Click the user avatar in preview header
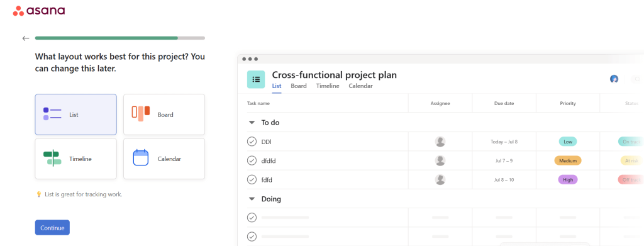 coord(614,79)
